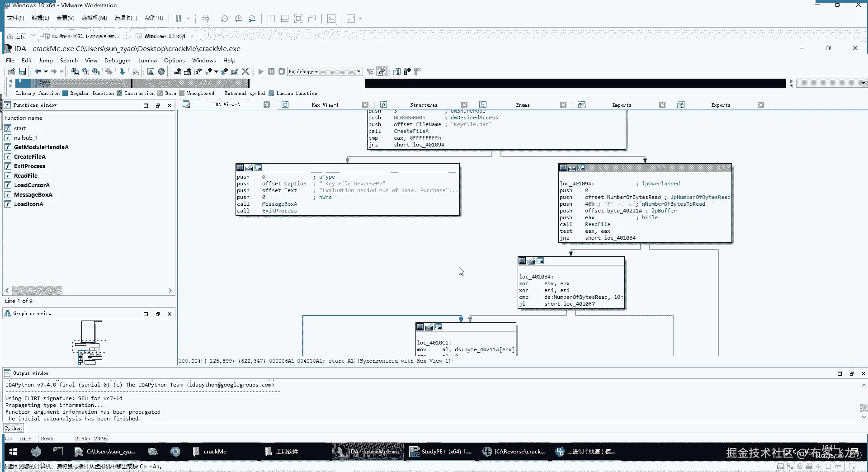Viewport: 868px width, 472px height.
Task: Enter VMware full screen mode icon
Action: click(298, 19)
